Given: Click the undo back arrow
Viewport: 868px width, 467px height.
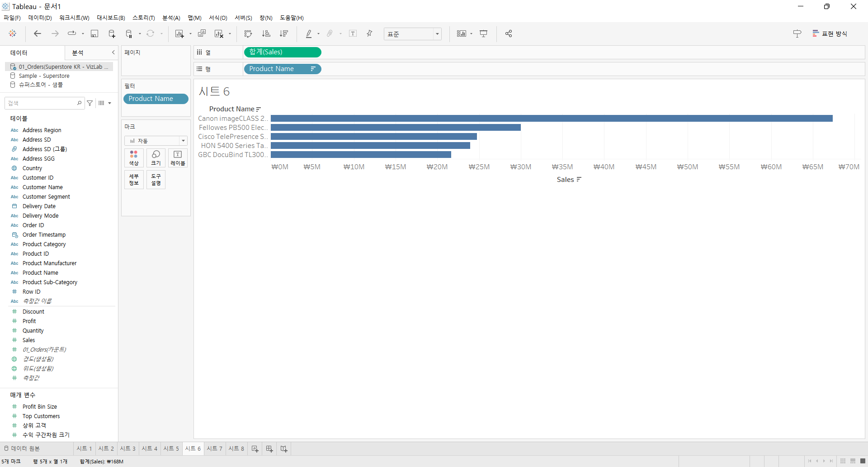Looking at the screenshot, I should [x=38, y=33].
